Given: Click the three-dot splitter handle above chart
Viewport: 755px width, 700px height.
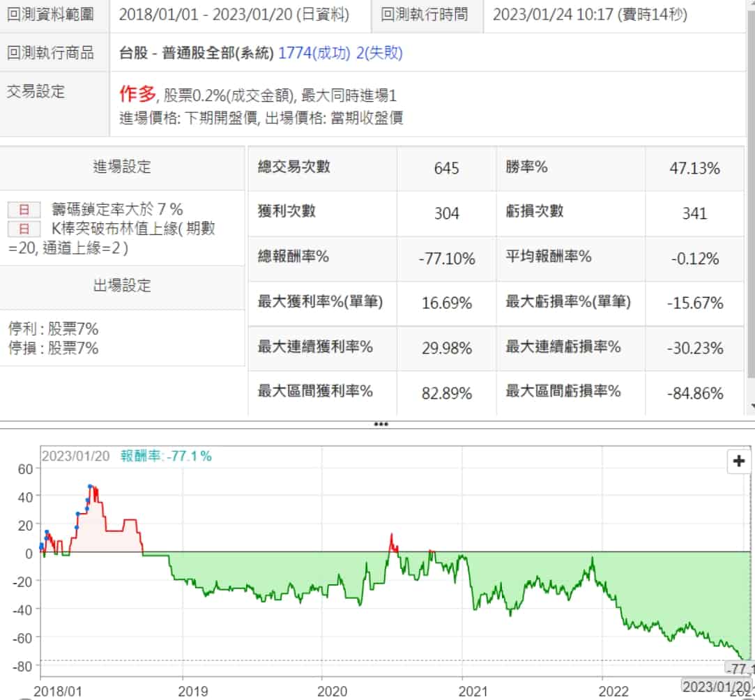Looking at the screenshot, I should (381, 424).
